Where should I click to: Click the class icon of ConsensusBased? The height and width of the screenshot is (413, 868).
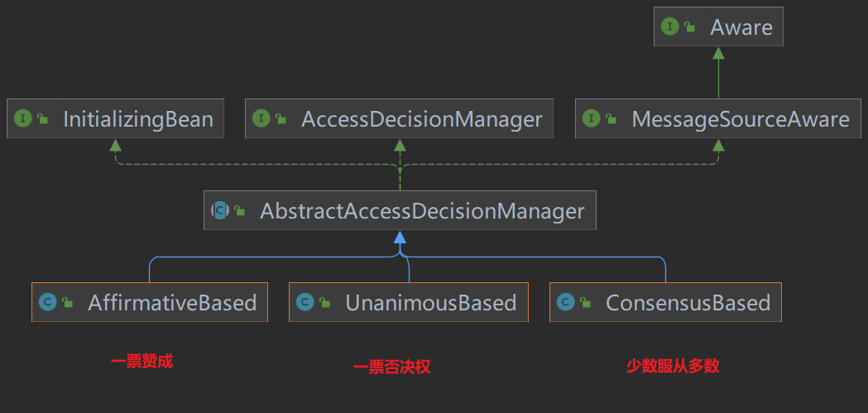click(566, 302)
